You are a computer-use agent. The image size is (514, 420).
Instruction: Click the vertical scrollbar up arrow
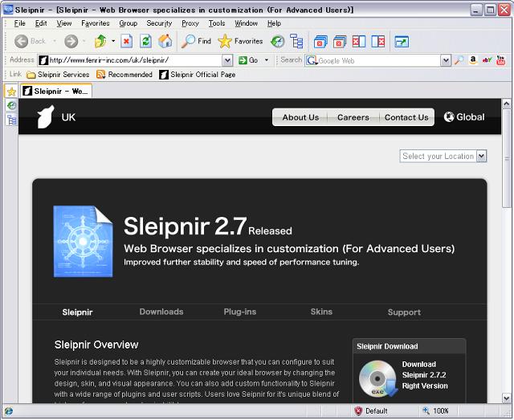point(506,104)
